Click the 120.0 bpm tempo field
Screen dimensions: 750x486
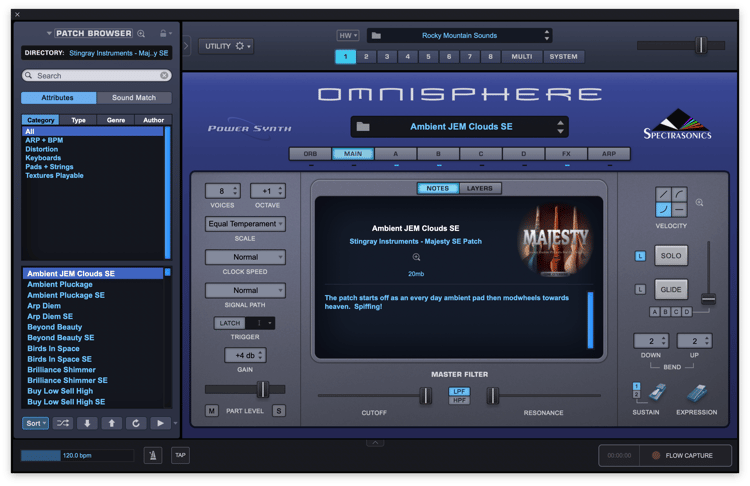point(77,455)
